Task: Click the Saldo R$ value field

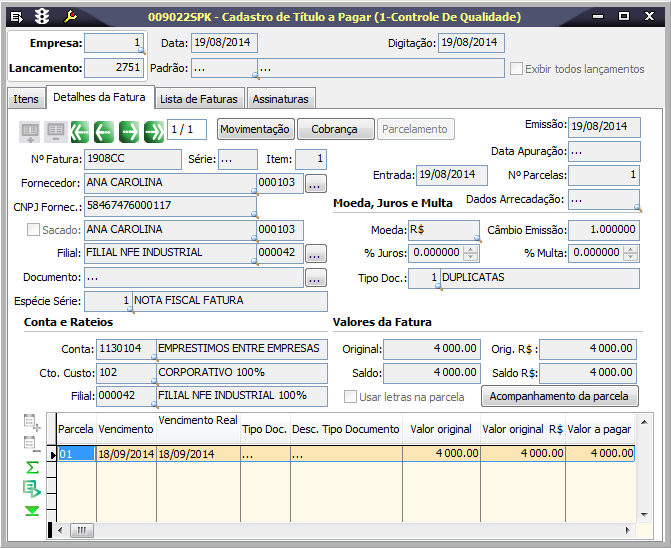Action: coord(588,373)
